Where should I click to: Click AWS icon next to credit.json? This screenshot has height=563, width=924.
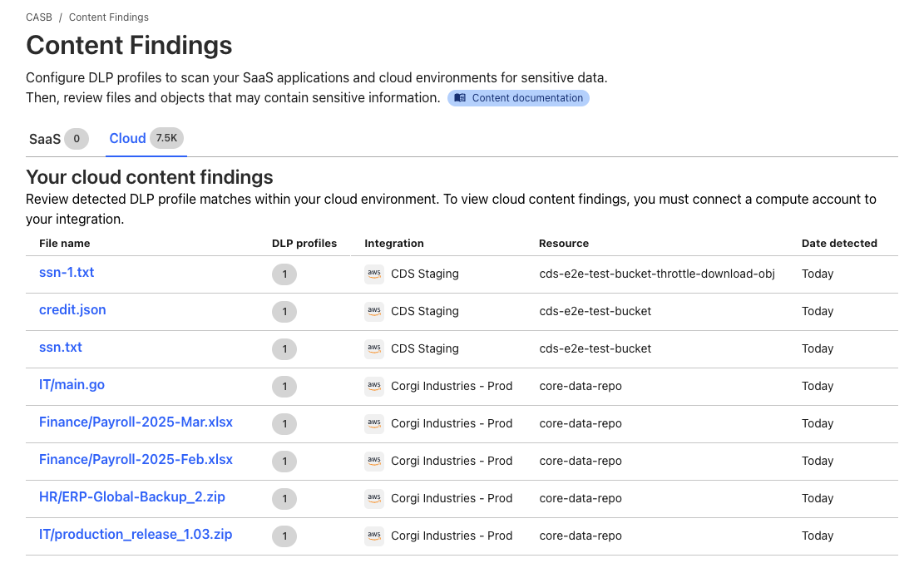(x=374, y=311)
